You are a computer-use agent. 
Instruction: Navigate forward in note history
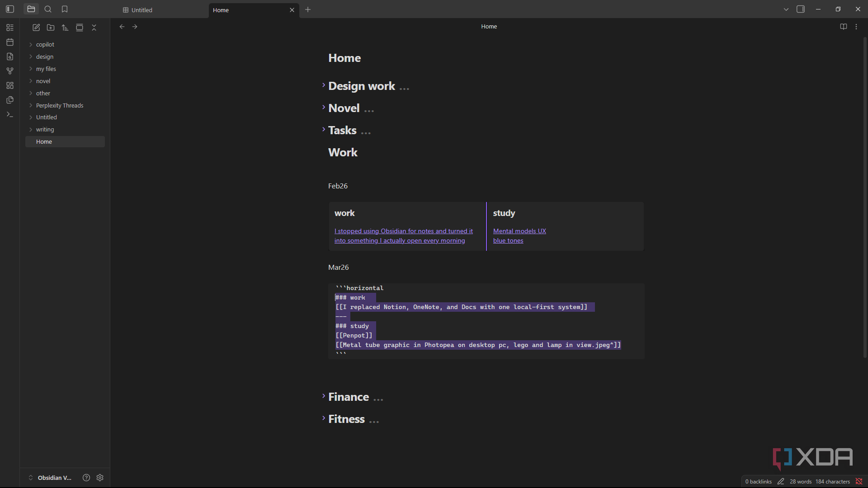tap(135, 27)
